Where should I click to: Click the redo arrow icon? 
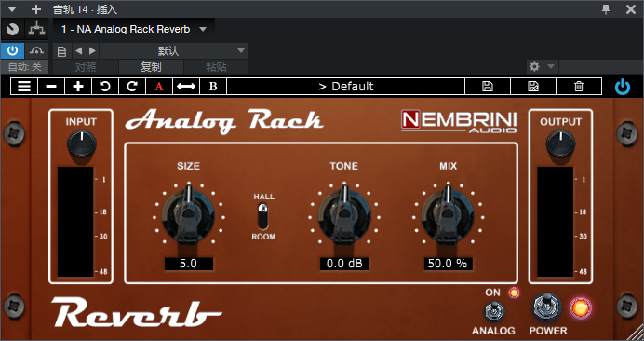[x=132, y=87]
